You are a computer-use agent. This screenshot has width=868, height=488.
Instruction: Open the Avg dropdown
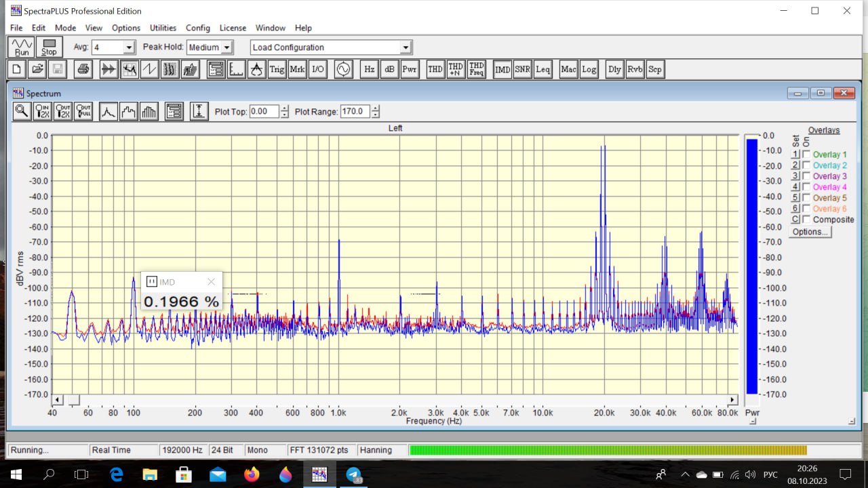coord(129,47)
